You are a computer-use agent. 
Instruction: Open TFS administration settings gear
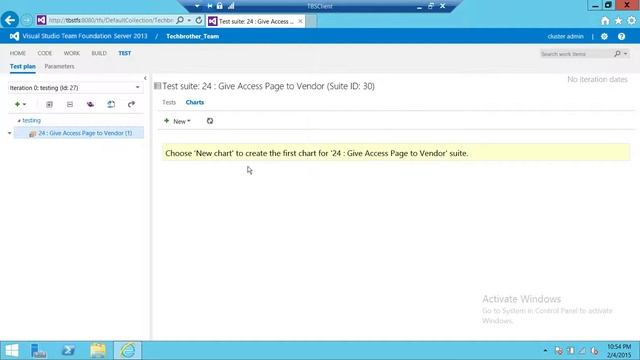(604, 36)
